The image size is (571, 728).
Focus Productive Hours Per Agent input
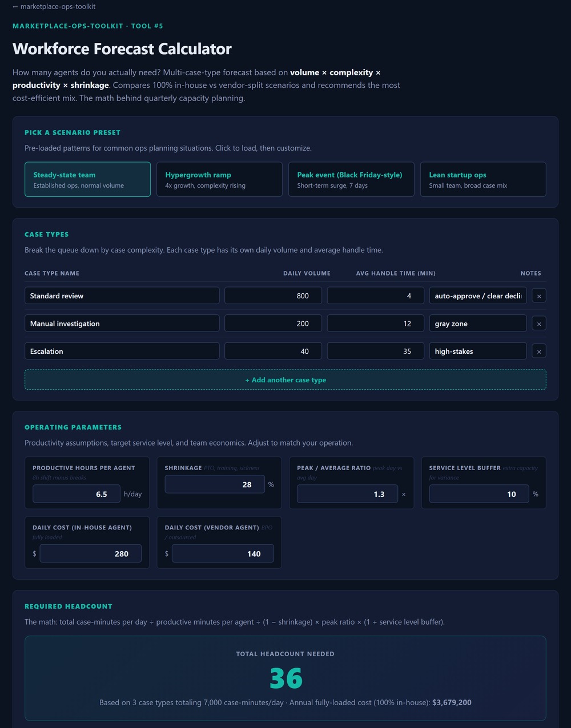(x=77, y=494)
